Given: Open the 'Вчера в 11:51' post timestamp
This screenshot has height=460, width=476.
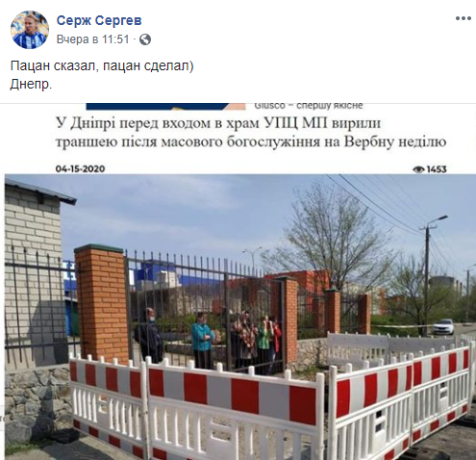Looking at the screenshot, I should pyautogui.click(x=93, y=39).
